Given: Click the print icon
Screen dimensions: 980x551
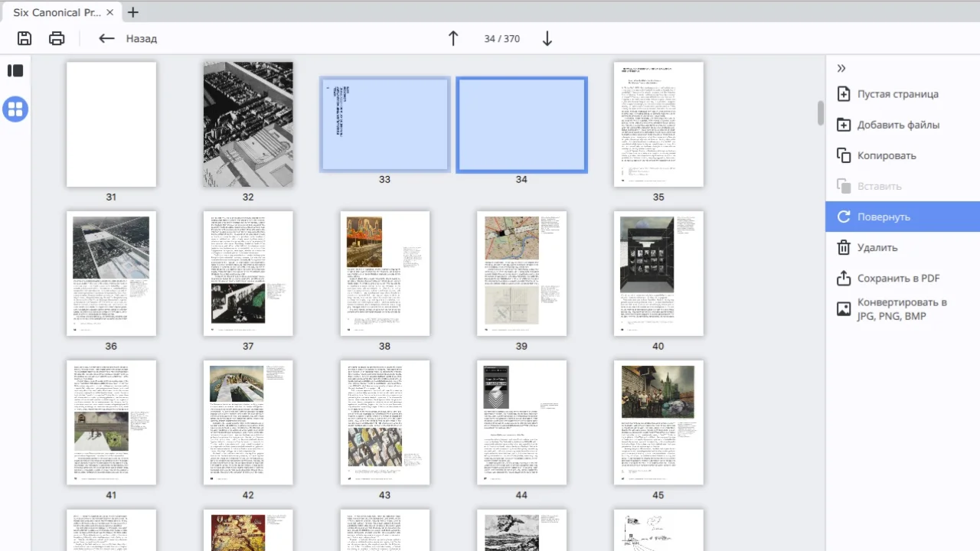Looking at the screenshot, I should 57,38.
